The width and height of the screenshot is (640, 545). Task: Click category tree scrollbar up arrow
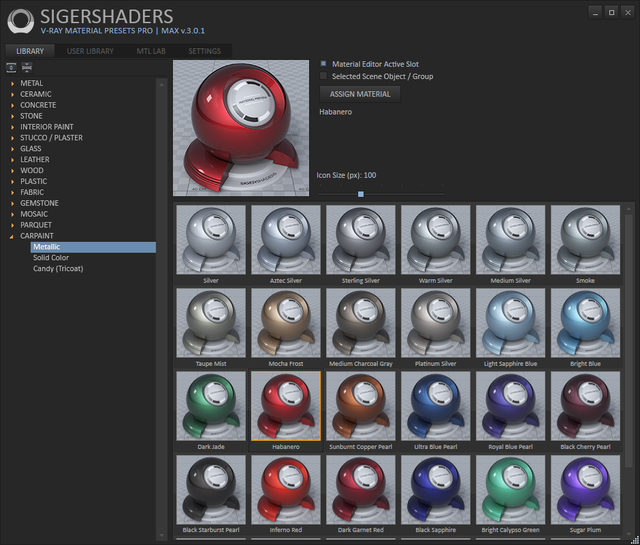point(162,85)
